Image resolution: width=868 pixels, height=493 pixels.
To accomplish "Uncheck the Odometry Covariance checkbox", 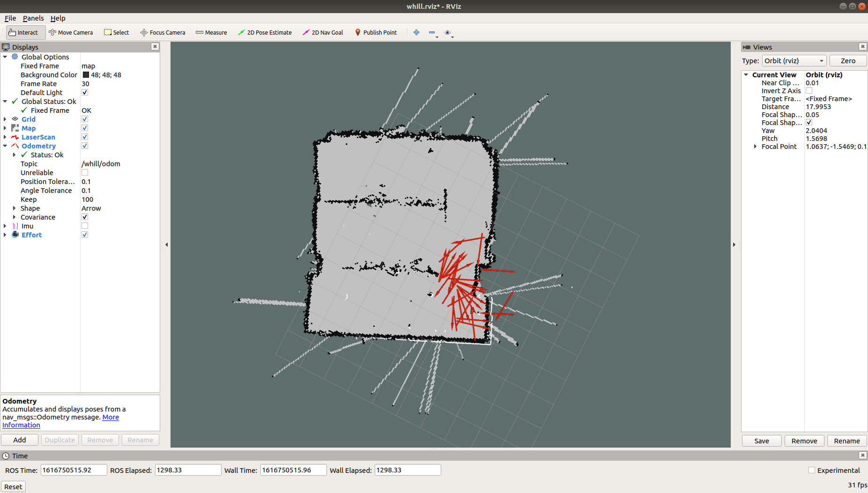I will (85, 217).
